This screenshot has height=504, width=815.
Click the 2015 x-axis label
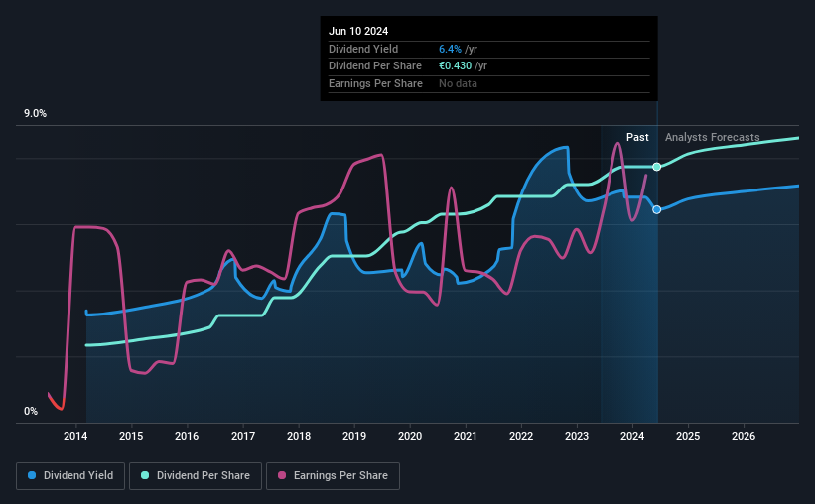click(x=131, y=436)
